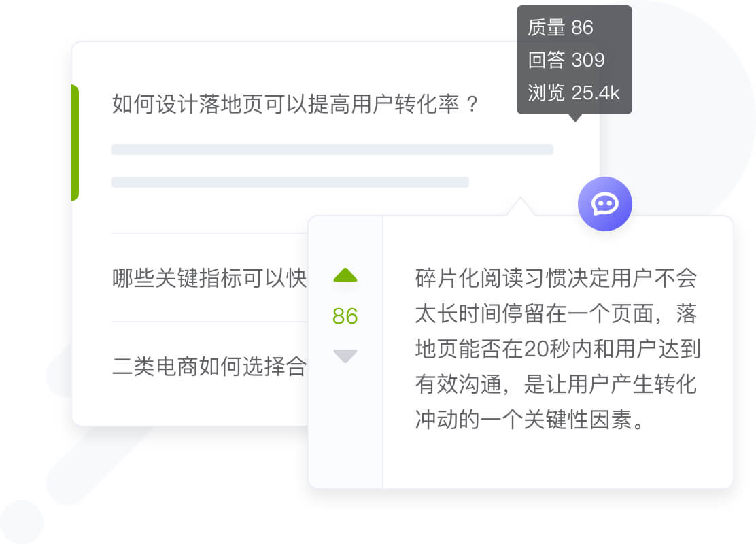Open question starting with 二类电商如何选择合
Image resolution: width=756 pixels, height=544 pixels.
(x=209, y=366)
